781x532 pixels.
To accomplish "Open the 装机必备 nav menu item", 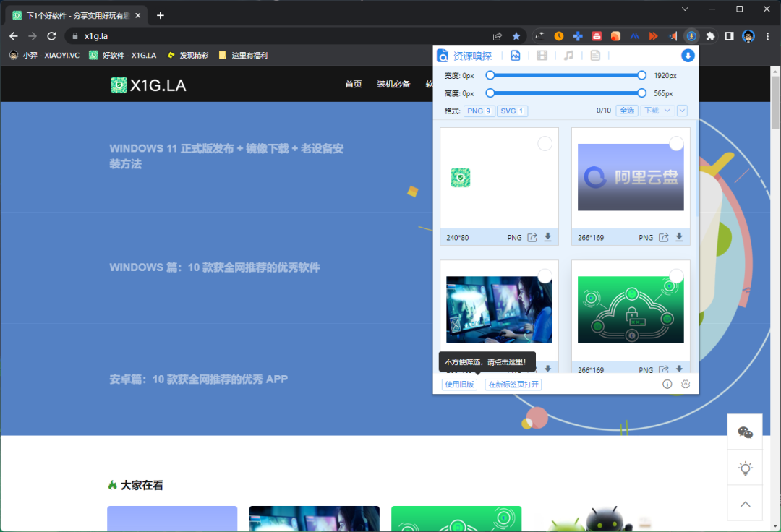I will pyautogui.click(x=393, y=84).
